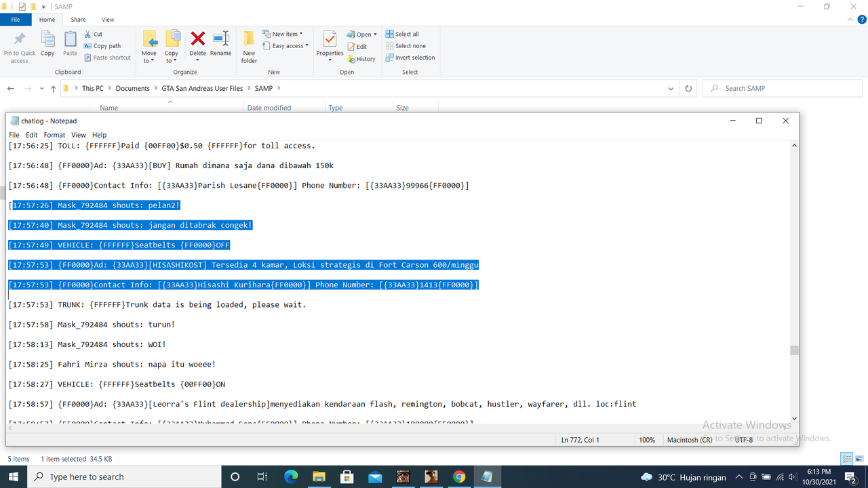This screenshot has height=488, width=868.
Task: Refresh the SAMP folder view
Action: click(x=688, y=88)
